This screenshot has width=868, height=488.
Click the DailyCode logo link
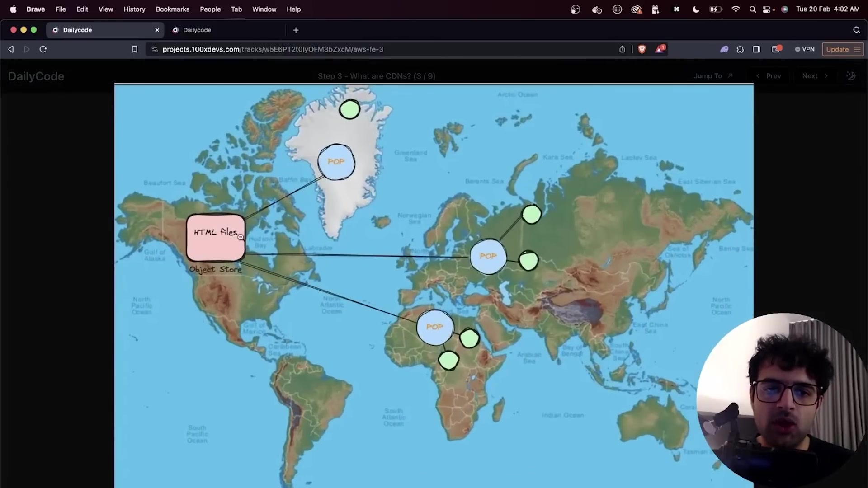tap(36, 76)
